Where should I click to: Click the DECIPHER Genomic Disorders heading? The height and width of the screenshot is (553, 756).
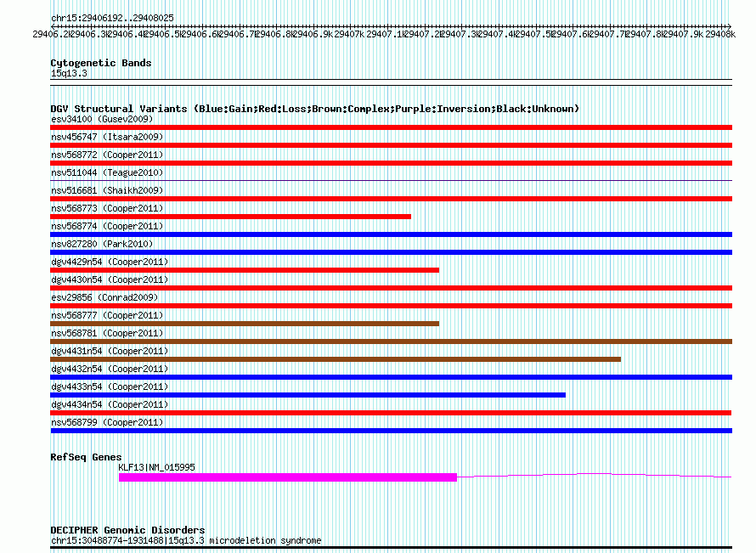[x=127, y=530]
